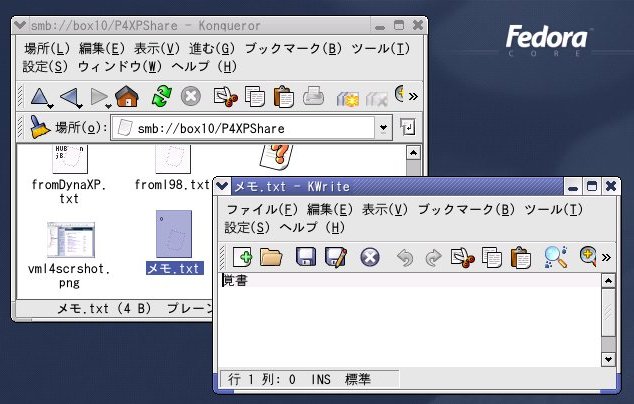Image resolution: width=634 pixels, height=404 pixels.
Task: Open KWrite's ブックマーク(B) menu
Action: pos(467,209)
